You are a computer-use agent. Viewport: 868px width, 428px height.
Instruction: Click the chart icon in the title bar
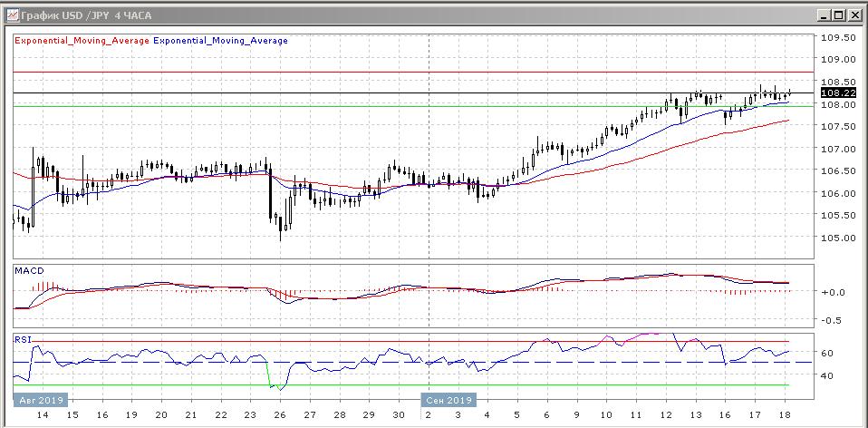(x=13, y=15)
